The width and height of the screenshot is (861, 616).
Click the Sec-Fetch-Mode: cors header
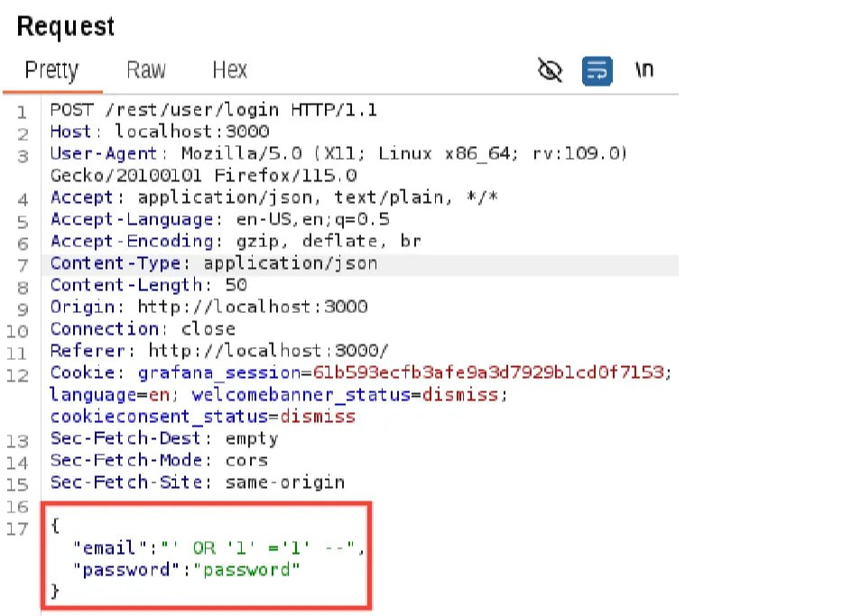click(x=159, y=461)
